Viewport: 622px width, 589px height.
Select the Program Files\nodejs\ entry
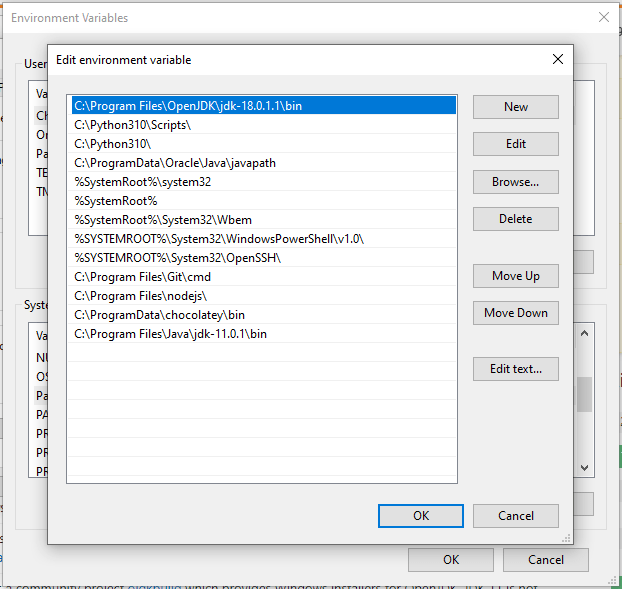pyautogui.click(x=264, y=296)
